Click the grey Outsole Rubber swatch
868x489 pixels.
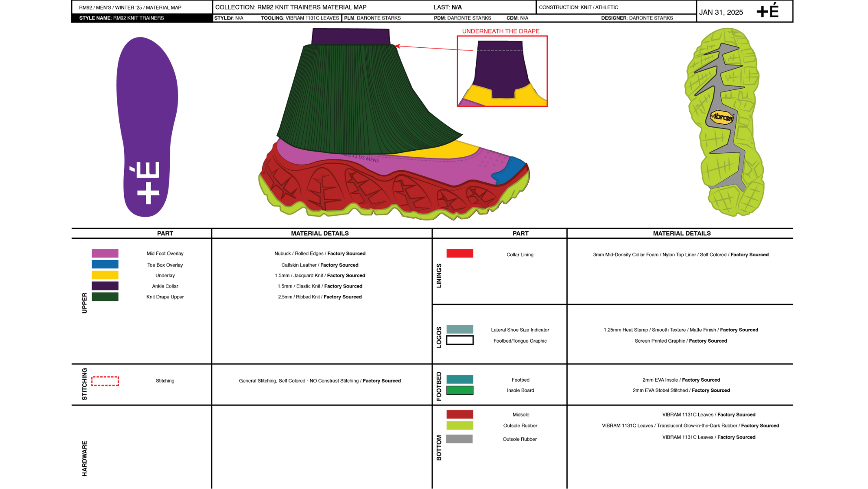tap(459, 439)
